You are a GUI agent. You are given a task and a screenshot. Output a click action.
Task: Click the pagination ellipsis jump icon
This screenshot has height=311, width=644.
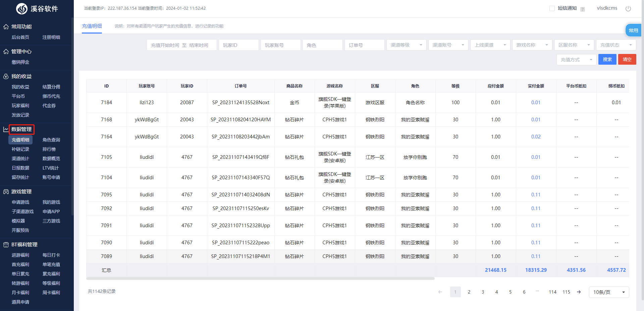[x=538, y=291]
